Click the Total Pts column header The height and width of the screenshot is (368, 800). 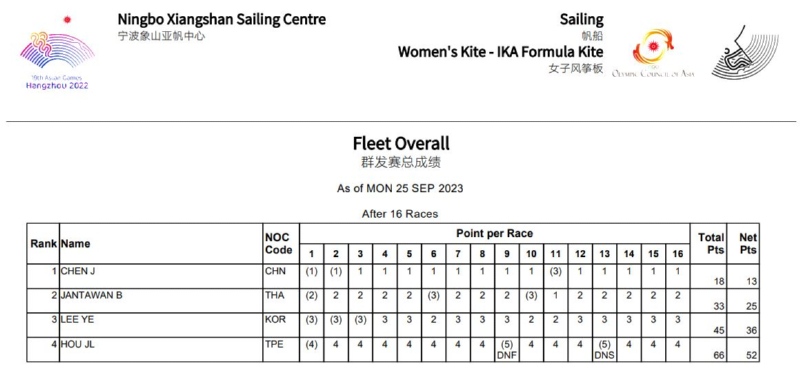coord(711,244)
